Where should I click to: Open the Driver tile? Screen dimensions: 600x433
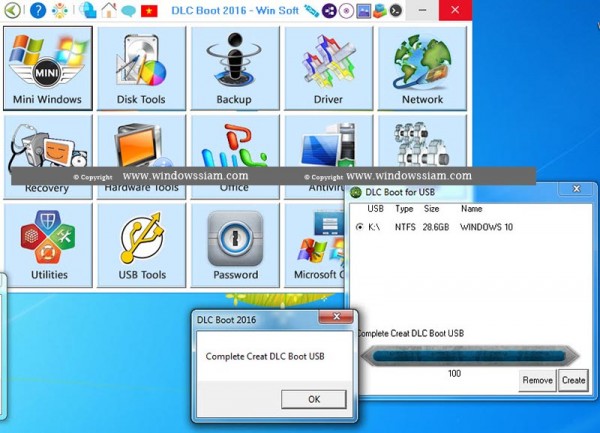(x=328, y=68)
